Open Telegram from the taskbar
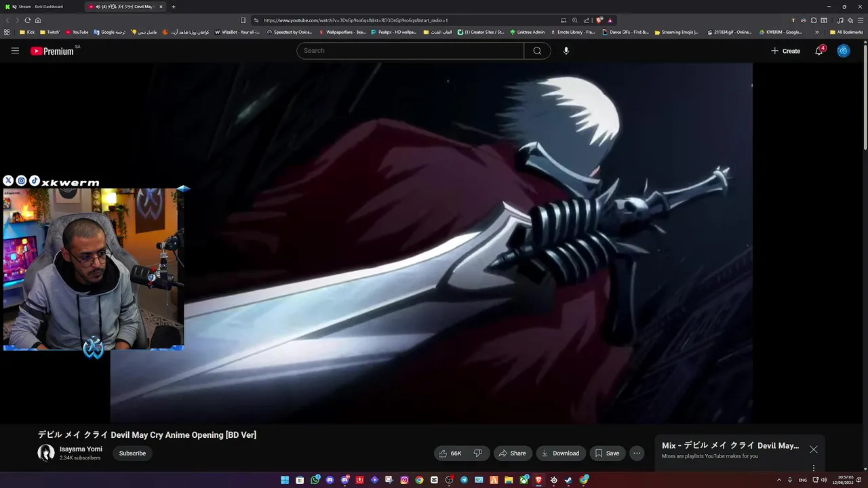The height and width of the screenshot is (488, 868). pos(464,480)
